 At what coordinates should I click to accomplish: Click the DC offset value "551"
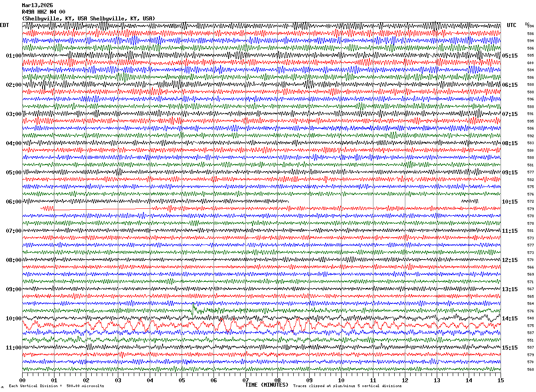[x=530, y=340]
